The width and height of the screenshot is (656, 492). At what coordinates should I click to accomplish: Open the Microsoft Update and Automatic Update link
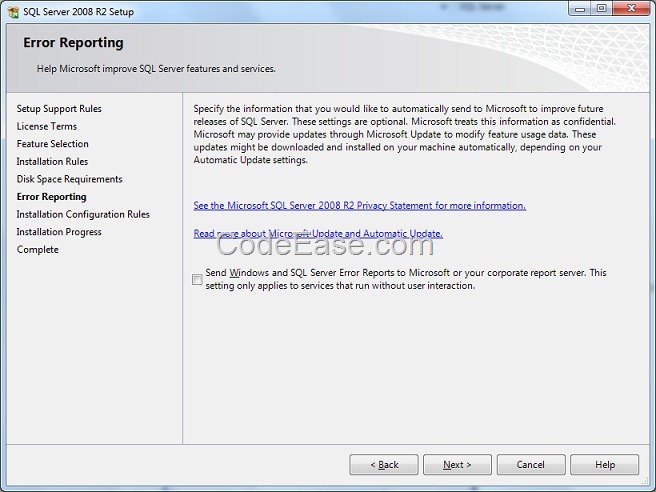click(x=318, y=233)
